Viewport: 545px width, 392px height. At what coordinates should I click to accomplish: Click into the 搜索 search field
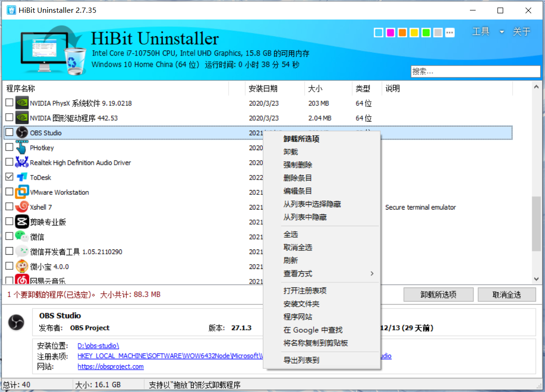[x=476, y=72]
